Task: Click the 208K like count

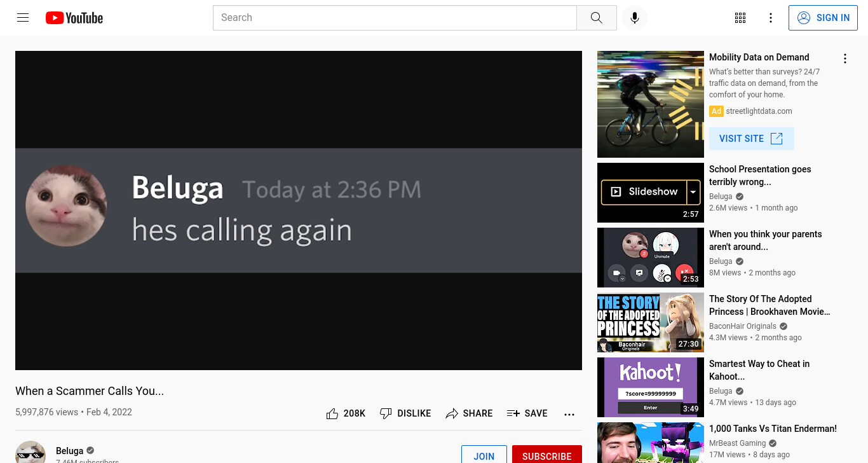Action: point(355,413)
